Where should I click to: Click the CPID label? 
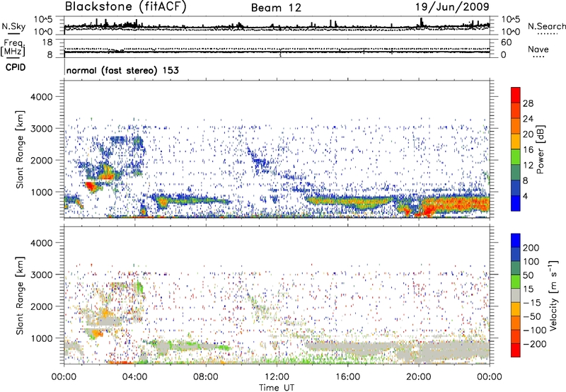pyautogui.click(x=16, y=67)
